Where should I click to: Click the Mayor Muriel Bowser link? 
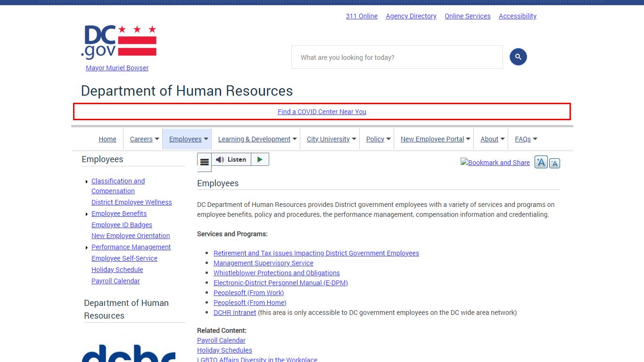pos(117,68)
